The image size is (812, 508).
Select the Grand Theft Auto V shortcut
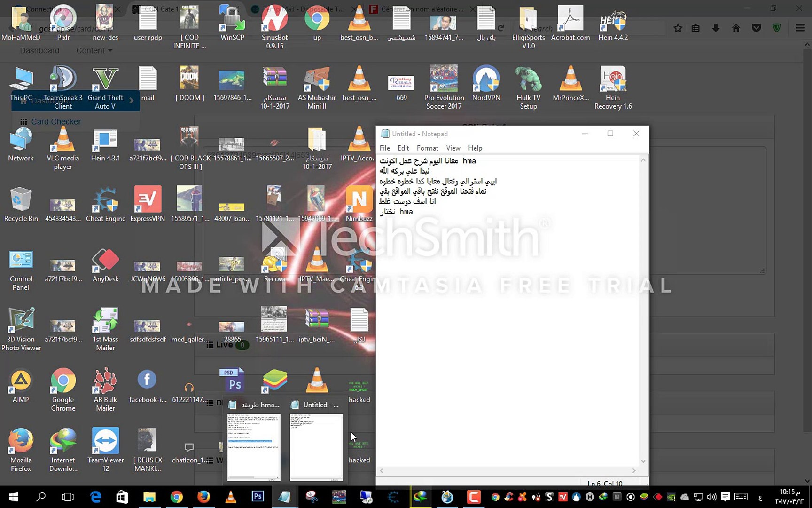click(x=105, y=87)
